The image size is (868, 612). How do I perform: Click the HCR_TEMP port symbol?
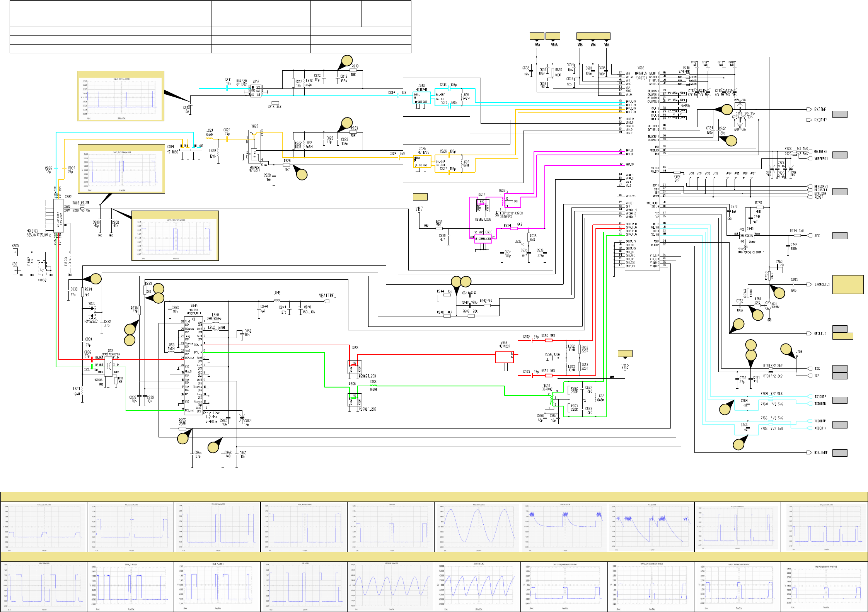click(x=809, y=452)
